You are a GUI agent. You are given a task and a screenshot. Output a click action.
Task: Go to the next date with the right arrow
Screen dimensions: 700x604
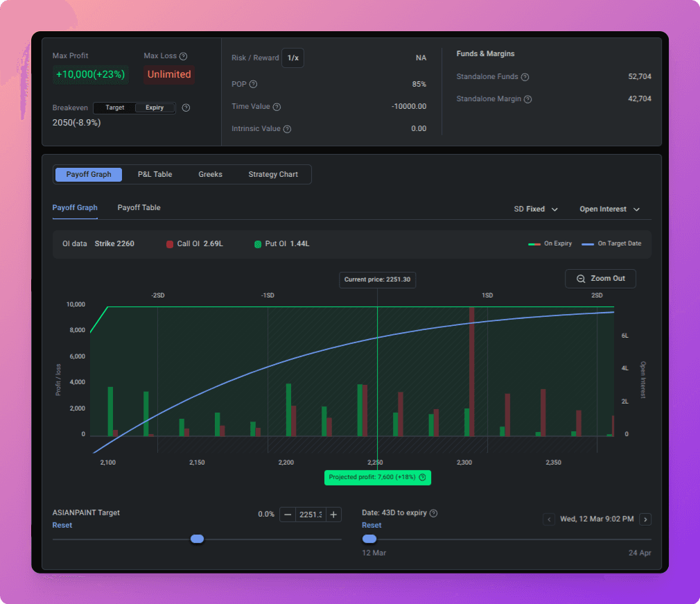tap(645, 519)
